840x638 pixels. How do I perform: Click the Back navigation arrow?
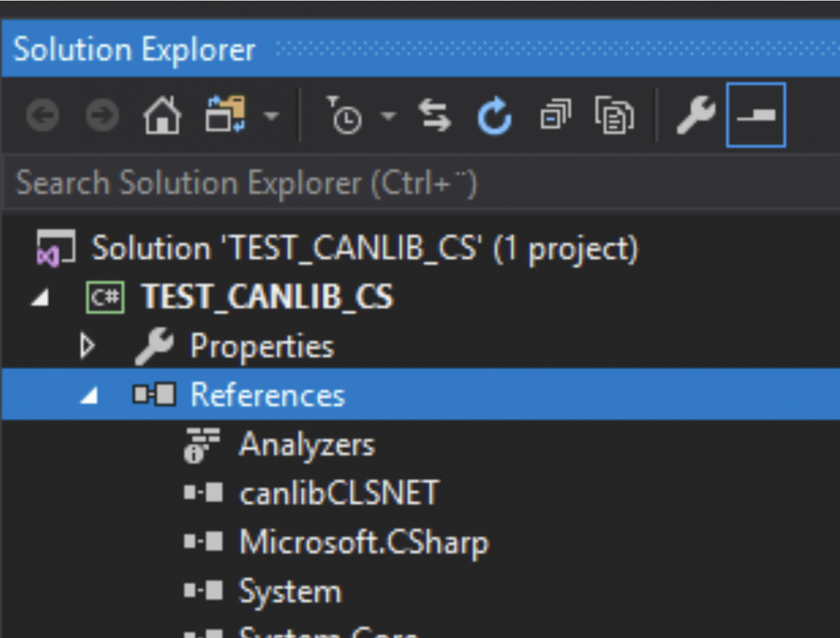pos(42,116)
